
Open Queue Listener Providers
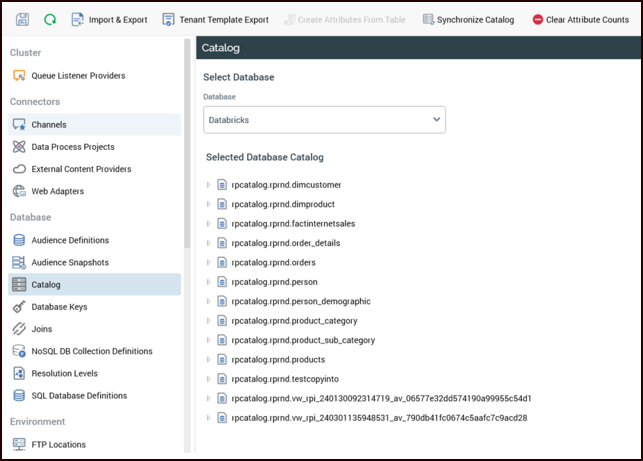click(77, 75)
